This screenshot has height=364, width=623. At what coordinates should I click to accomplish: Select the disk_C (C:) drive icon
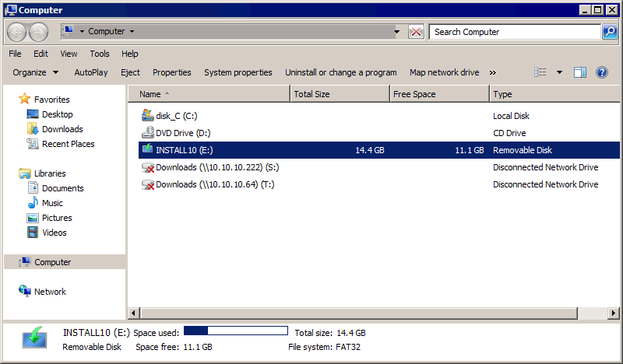click(x=148, y=116)
